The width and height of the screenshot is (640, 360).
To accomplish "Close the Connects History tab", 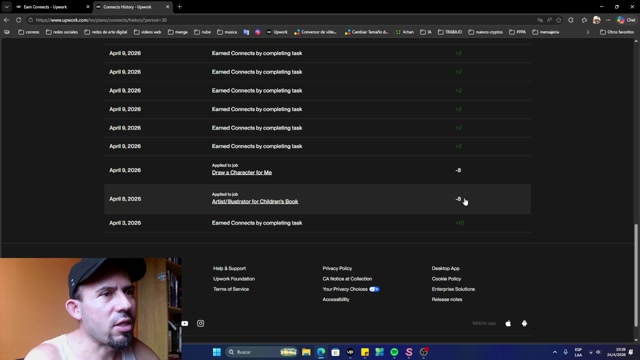I will click(x=167, y=7).
